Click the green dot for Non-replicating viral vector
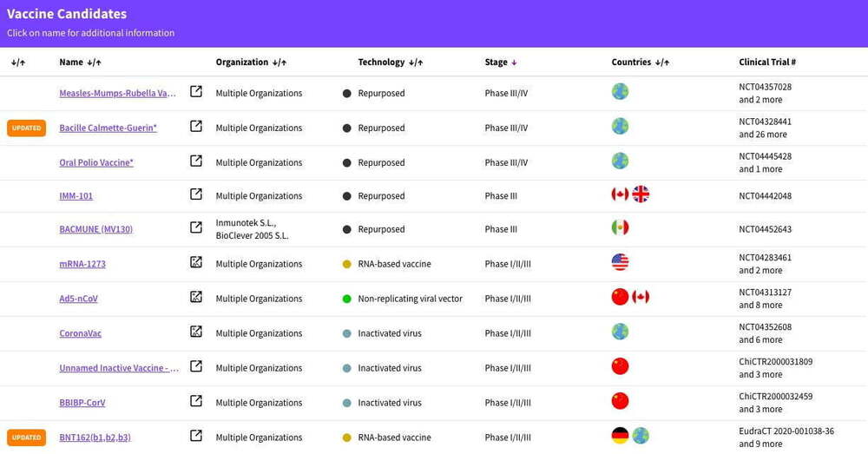Image resolution: width=868 pixels, height=454 pixels. (347, 299)
